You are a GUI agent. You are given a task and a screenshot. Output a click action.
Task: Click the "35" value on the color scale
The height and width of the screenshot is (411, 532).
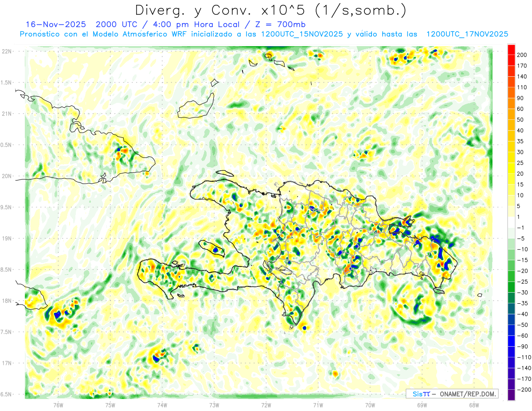(521, 141)
